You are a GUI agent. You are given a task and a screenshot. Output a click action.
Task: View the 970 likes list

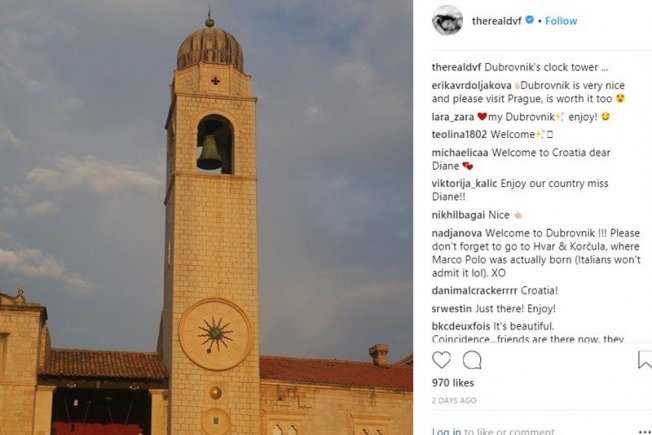pyautogui.click(x=453, y=383)
